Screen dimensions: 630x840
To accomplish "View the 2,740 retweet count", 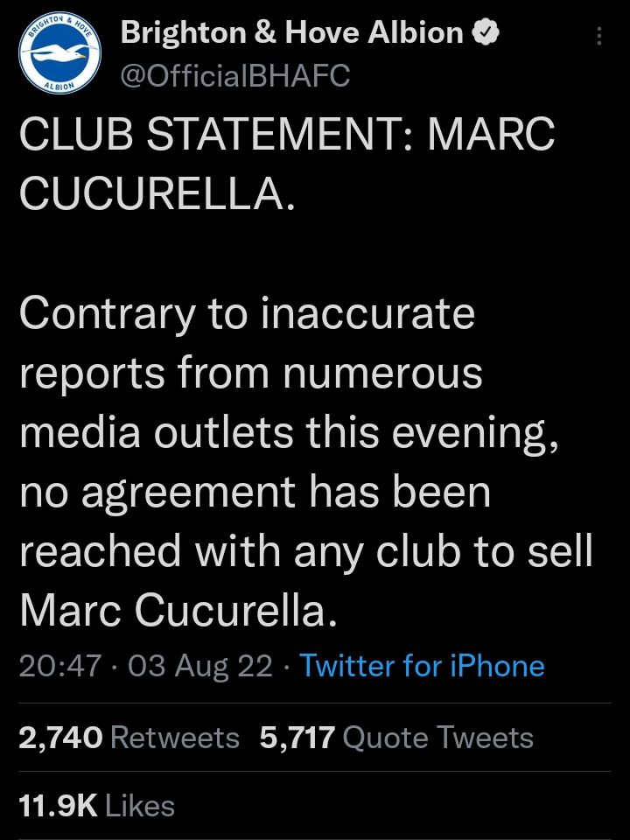I will pos(60,738).
